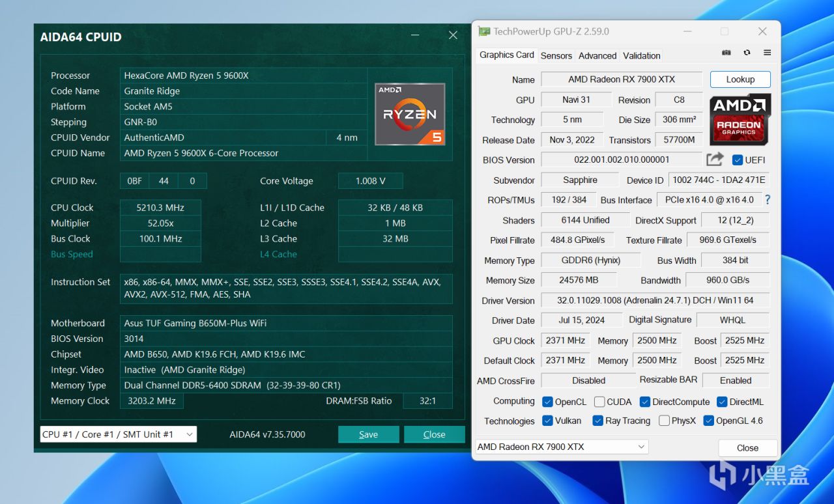The image size is (834, 504).
Task: Click the GPU-Z title bar app icon
Action: pos(483,31)
